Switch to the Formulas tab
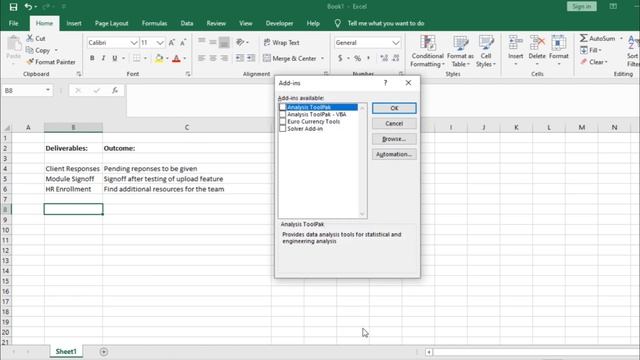Screen dimensions: 640x360 (x=154, y=23)
